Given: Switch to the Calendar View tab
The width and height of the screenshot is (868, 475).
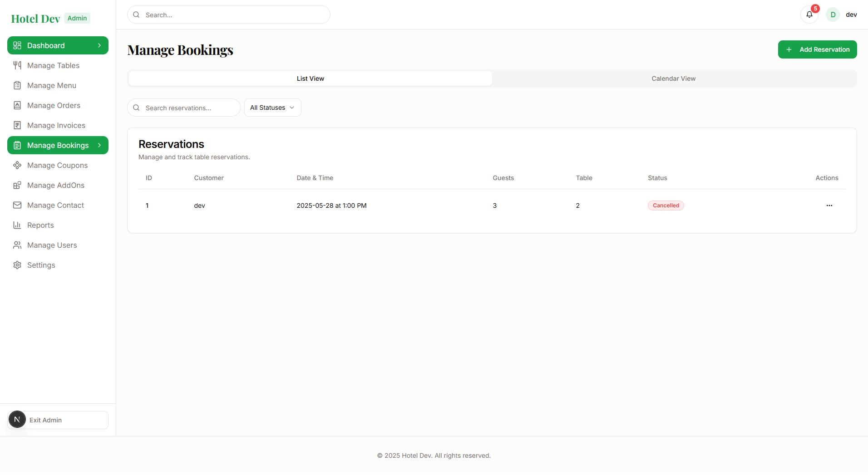Looking at the screenshot, I should pyautogui.click(x=673, y=78).
